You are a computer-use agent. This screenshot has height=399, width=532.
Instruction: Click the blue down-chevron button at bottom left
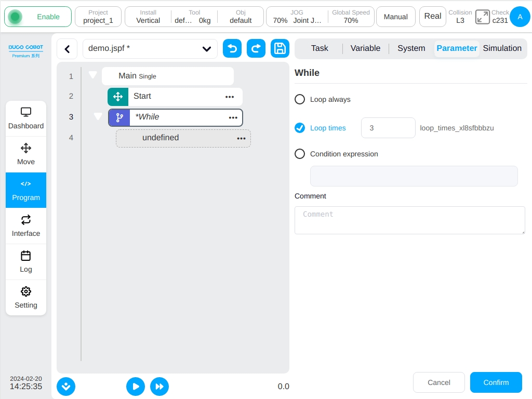[x=66, y=387]
